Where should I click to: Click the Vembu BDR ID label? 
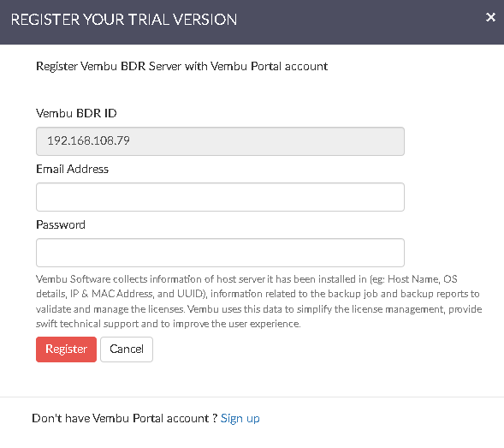point(76,113)
